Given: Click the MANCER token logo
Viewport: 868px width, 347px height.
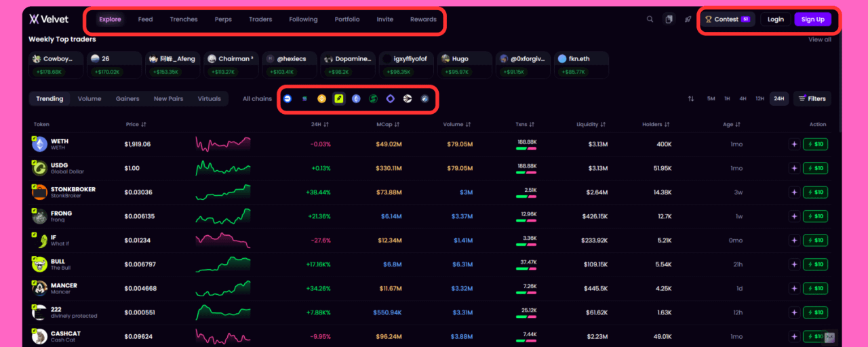Looking at the screenshot, I should point(39,288).
